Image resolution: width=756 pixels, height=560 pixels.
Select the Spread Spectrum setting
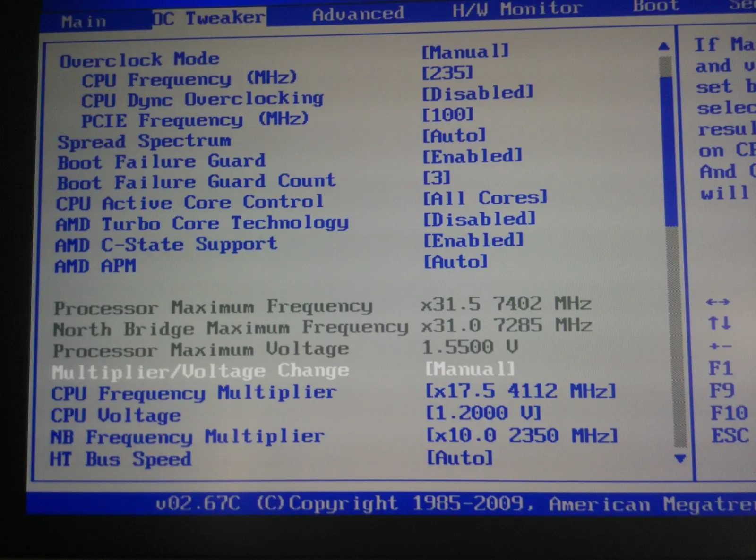(x=144, y=141)
